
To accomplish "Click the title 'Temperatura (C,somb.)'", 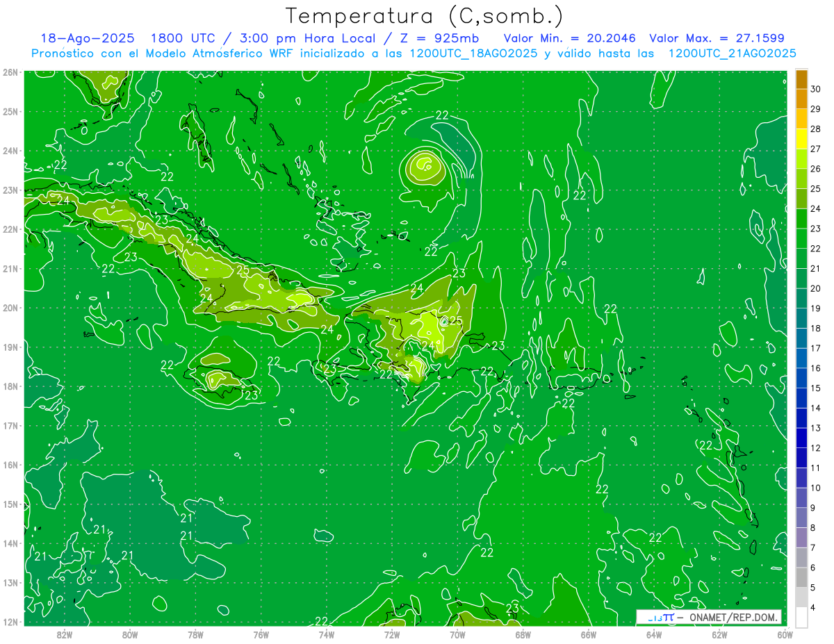I will click(x=425, y=17).
